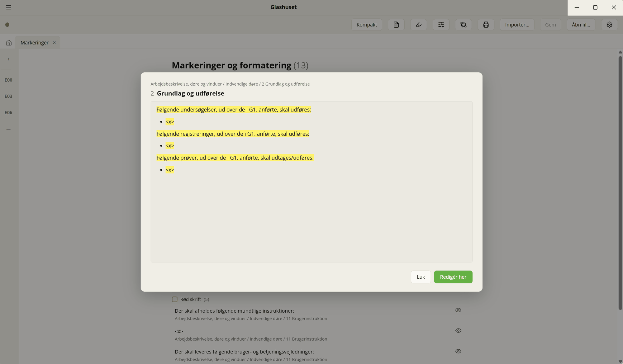Click the 'Markeringer og formatering' page heading
Image resolution: width=623 pixels, height=364 pixels.
coord(231,65)
